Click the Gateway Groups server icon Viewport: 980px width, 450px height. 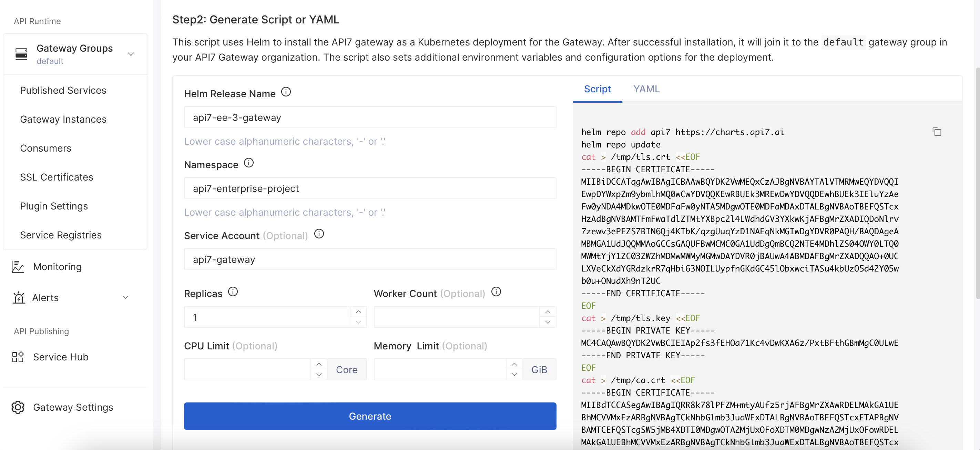coord(21,54)
